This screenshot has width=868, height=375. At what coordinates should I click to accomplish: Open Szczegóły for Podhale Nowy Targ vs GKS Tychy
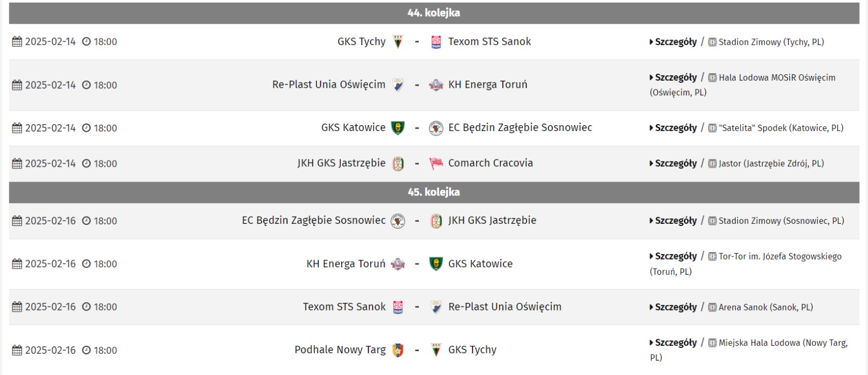(673, 342)
